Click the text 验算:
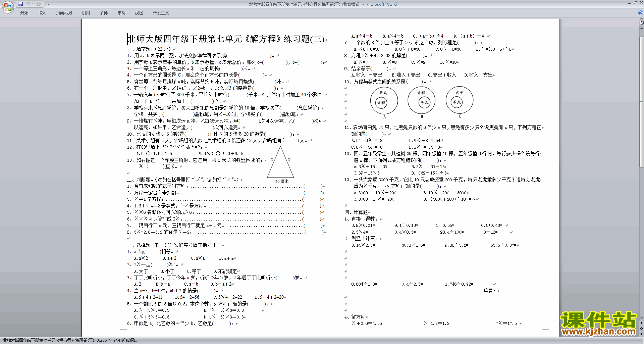Screen dimensions: 644x344 pyautogui.click(x=489, y=291)
